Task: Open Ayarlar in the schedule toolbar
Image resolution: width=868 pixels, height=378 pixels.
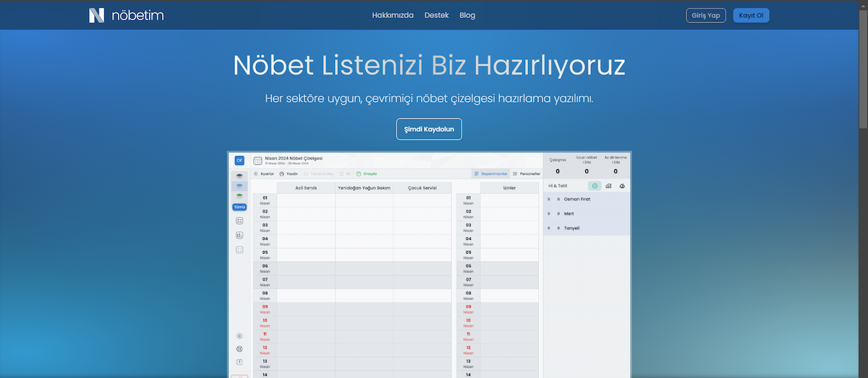Action: tap(263, 174)
